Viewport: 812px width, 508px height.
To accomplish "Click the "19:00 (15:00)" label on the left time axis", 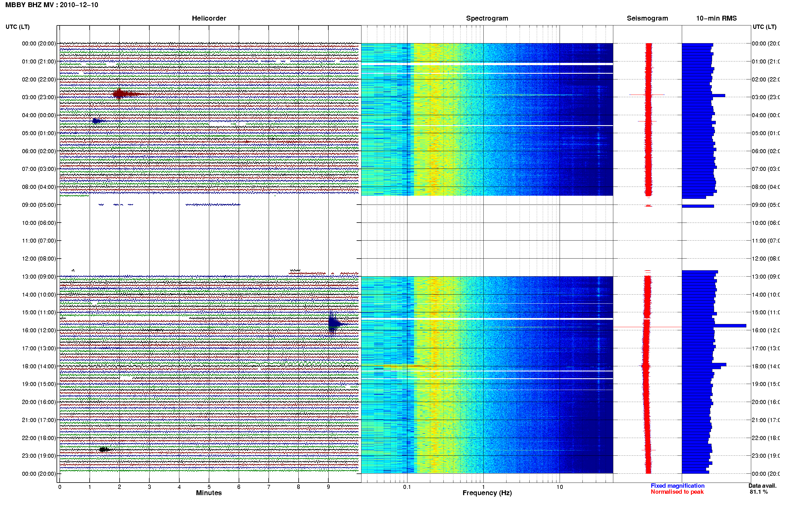I will point(39,384).
